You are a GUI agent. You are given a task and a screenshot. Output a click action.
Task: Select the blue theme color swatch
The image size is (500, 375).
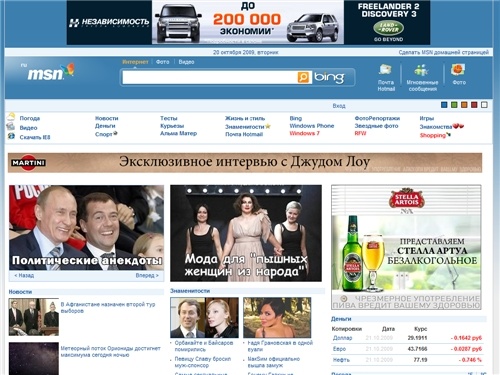444,105
